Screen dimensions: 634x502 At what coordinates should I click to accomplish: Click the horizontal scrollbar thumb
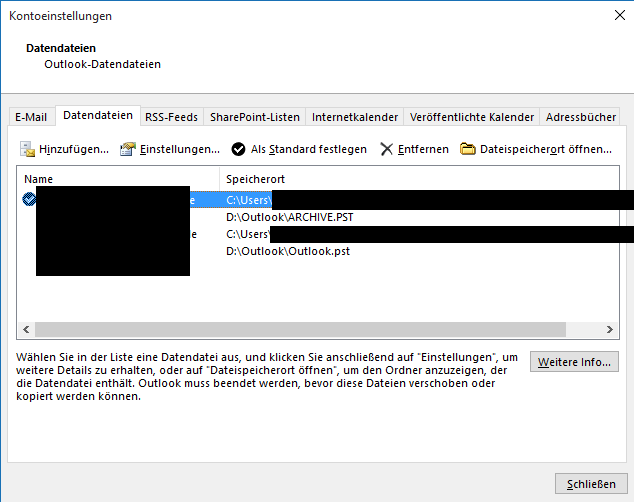click(x=300, y=329)
